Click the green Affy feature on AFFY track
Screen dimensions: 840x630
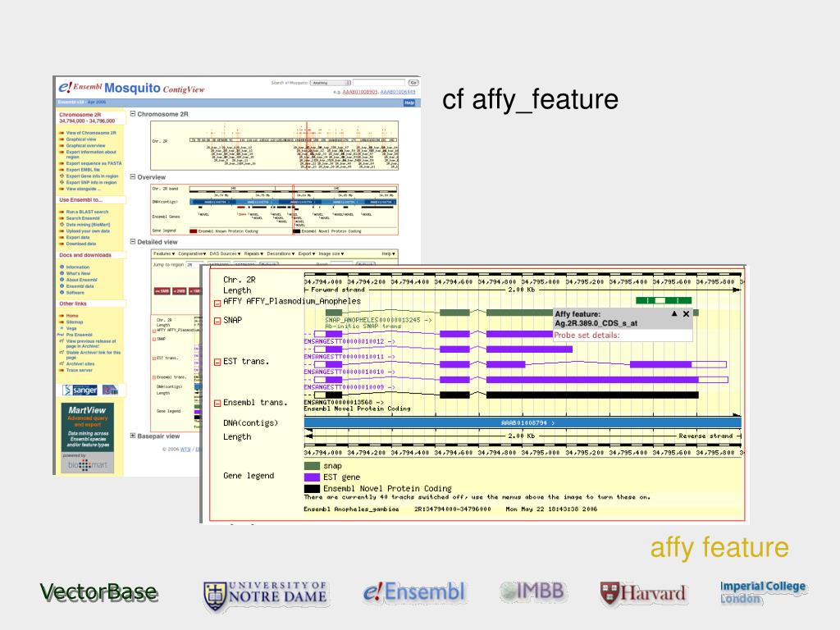(x=663, y=300)
